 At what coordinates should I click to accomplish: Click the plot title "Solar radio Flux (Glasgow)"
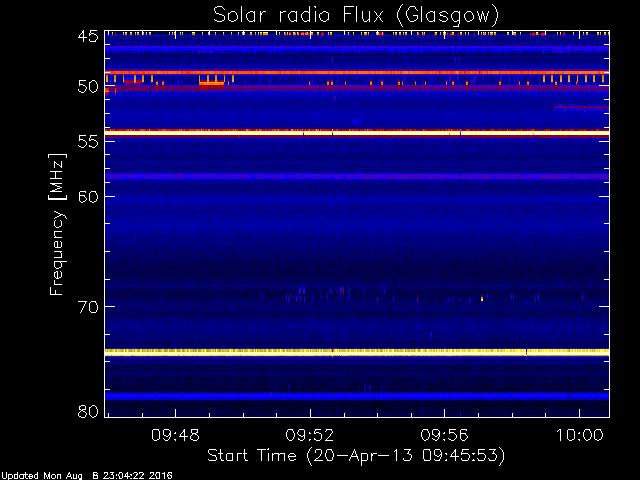(356, 15)
